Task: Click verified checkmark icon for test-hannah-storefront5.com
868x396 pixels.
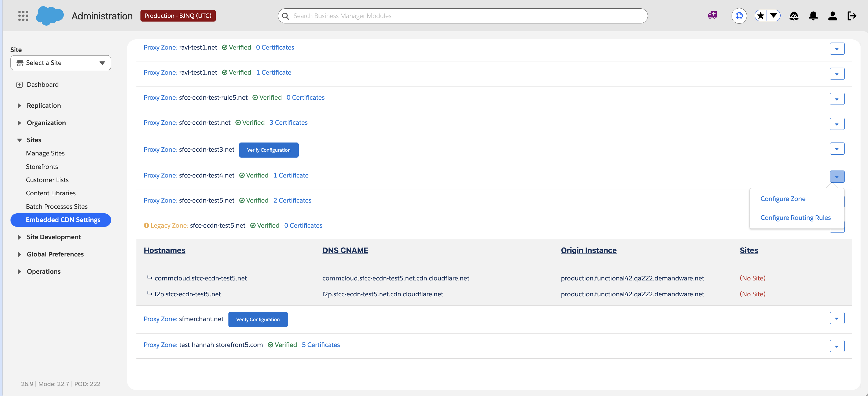Action: (x=270, y=345)
